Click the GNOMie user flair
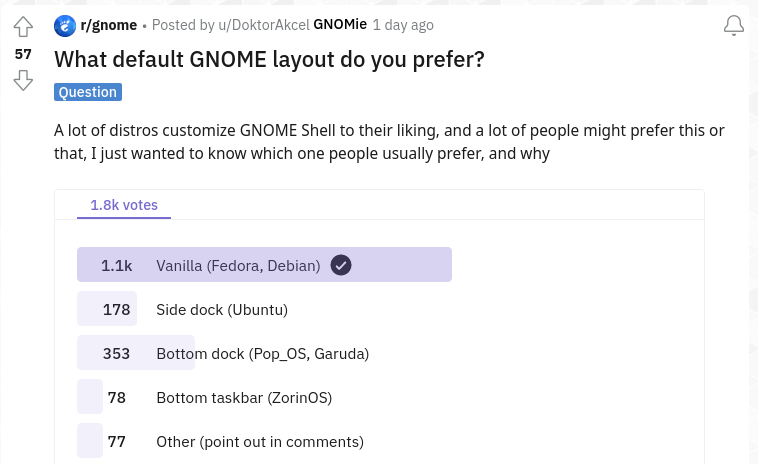Image resolution: width=758 pixels, height=464 pixels. coord(340,25)
